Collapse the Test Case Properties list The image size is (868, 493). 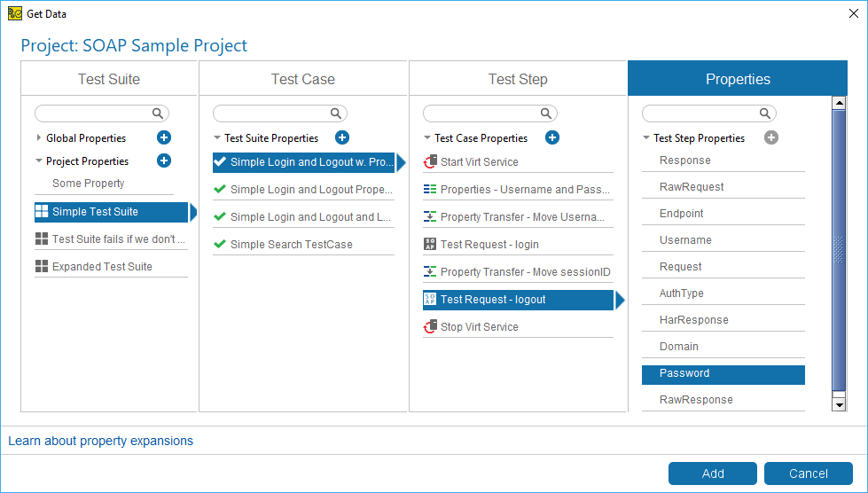pos(426,137)
